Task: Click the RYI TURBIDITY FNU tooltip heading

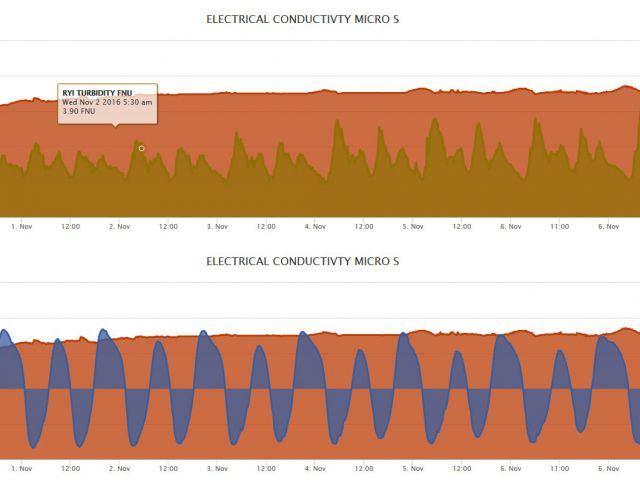Action: (97, 93)
